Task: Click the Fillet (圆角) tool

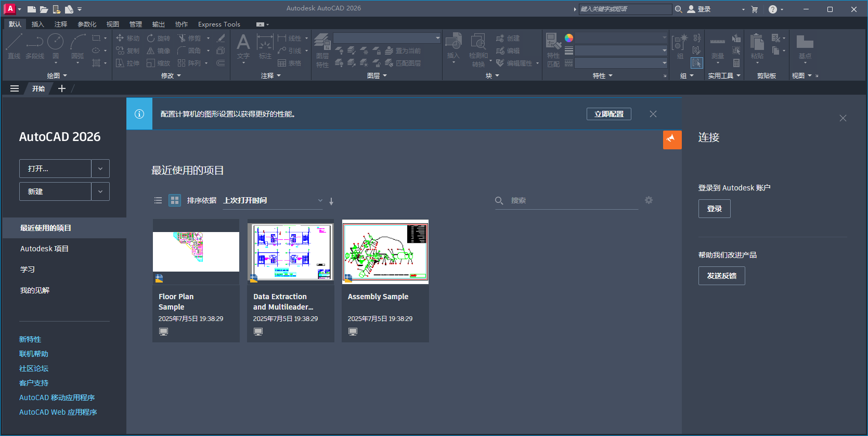Action: click(189, 50)
